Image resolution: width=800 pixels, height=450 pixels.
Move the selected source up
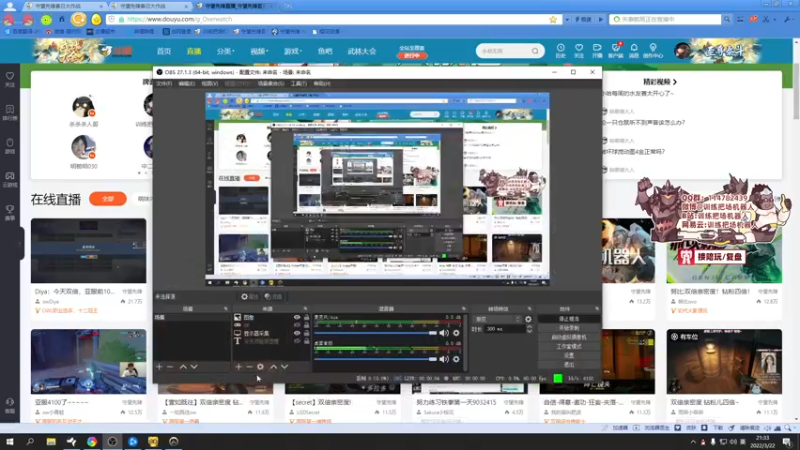coord(273,366)
